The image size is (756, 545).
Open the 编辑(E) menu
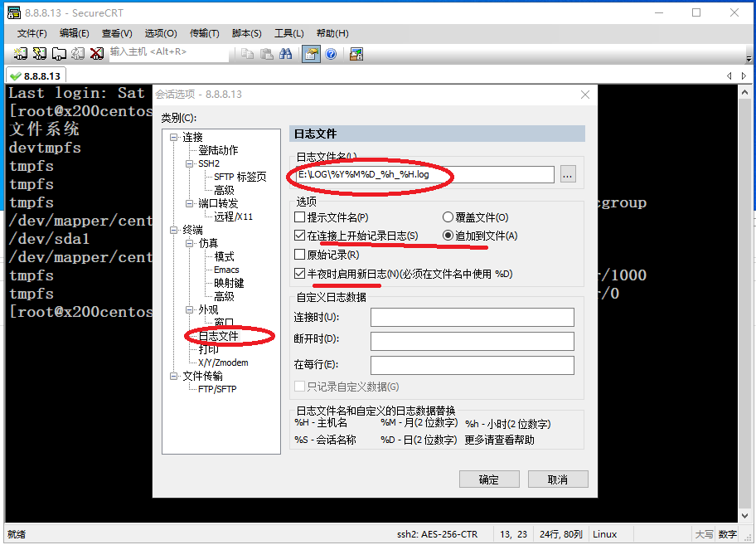click(75, 33)
